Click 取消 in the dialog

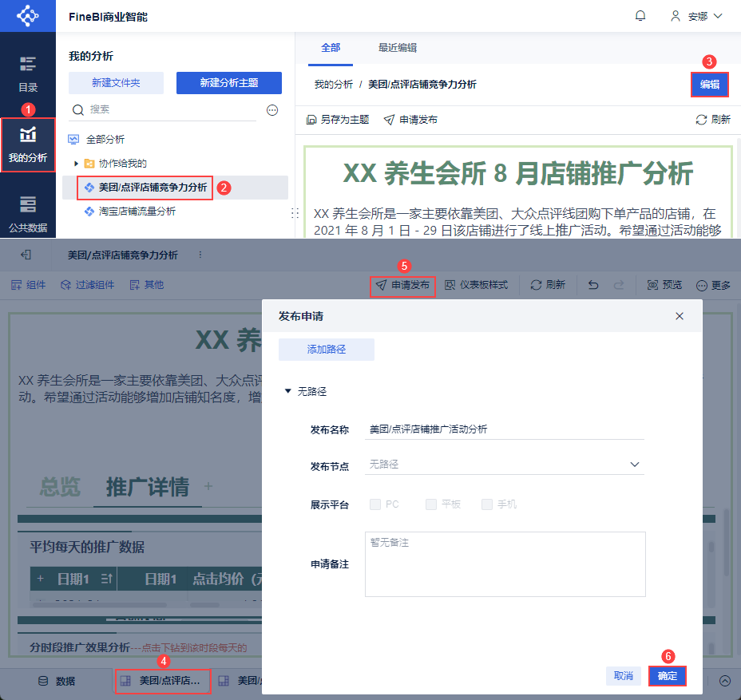[624, 676]
